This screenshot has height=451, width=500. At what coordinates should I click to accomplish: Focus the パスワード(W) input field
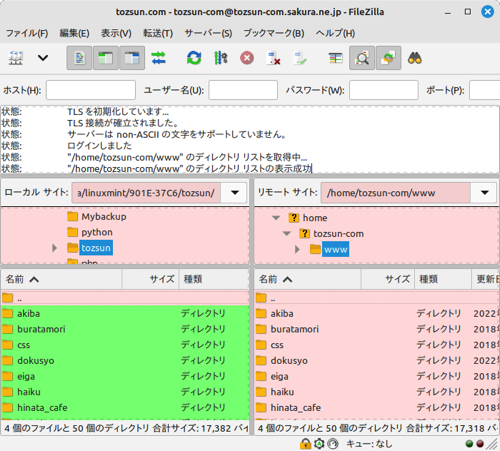point(384,90)
